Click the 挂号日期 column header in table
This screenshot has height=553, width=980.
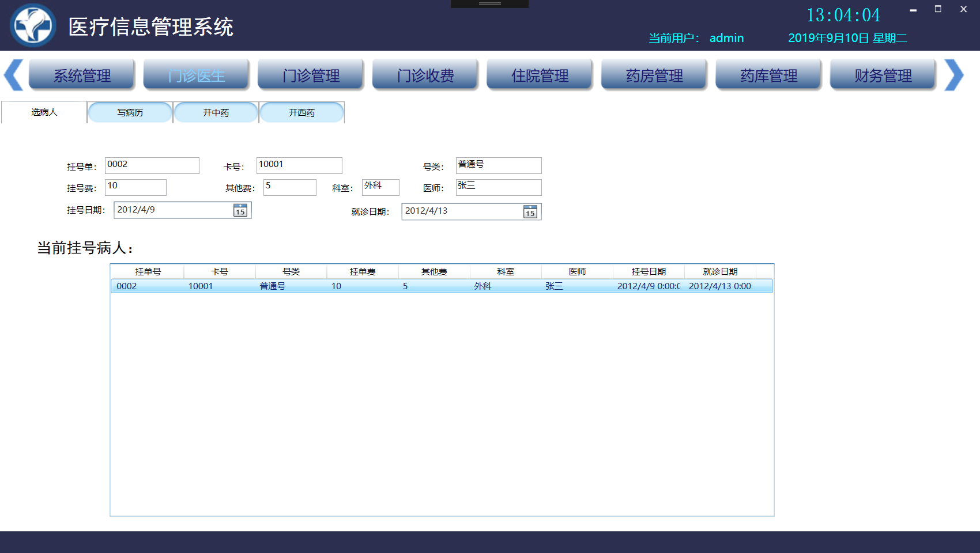pyautogui.click(x=649, y=271)
